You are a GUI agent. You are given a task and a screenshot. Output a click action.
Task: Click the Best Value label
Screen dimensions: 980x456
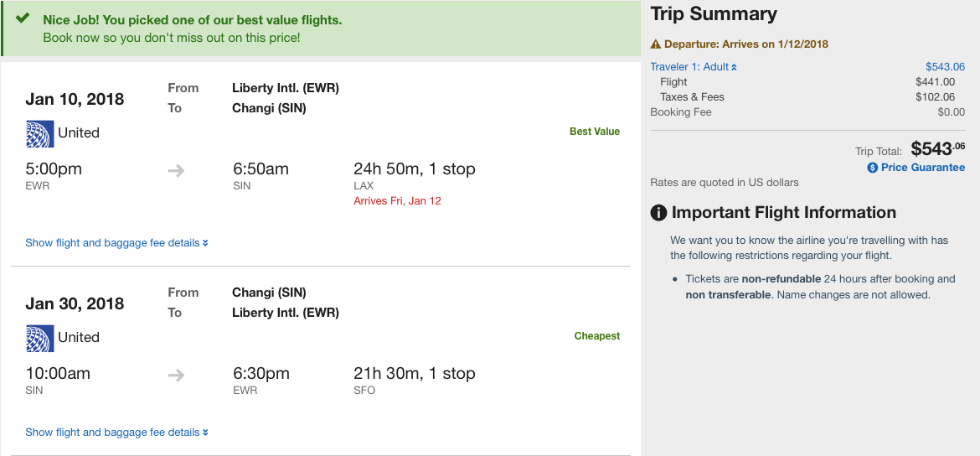[x=595, y=132]
